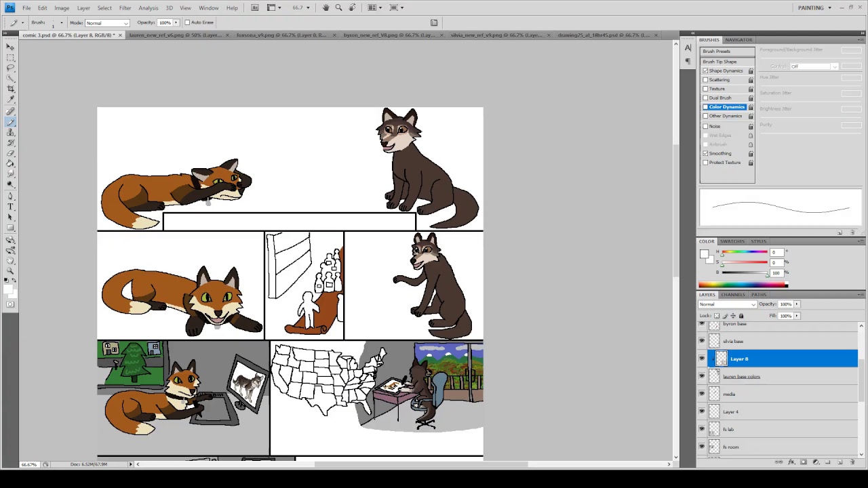Uncheck Shape Dynamics checkbox
Screen dimensions: 868x488
tap(705, 70)
